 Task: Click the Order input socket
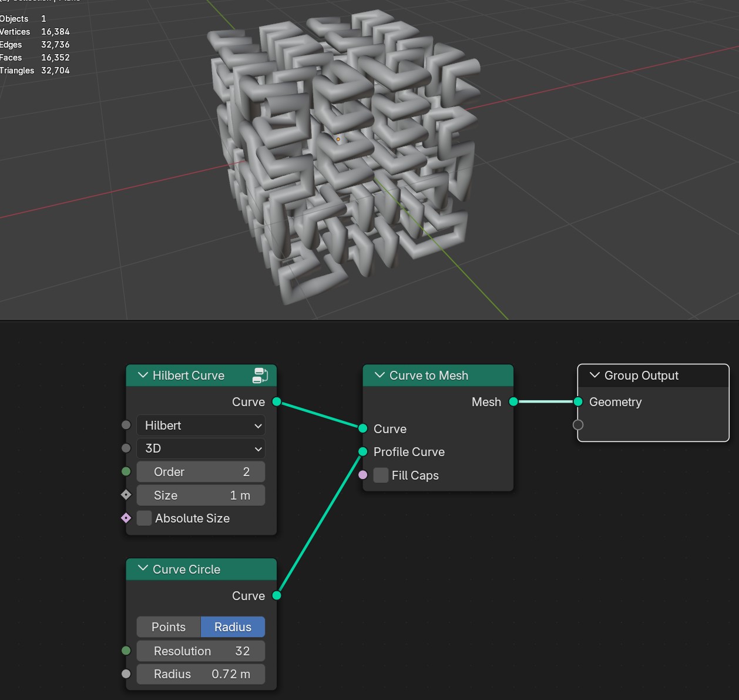pos(126,471)
